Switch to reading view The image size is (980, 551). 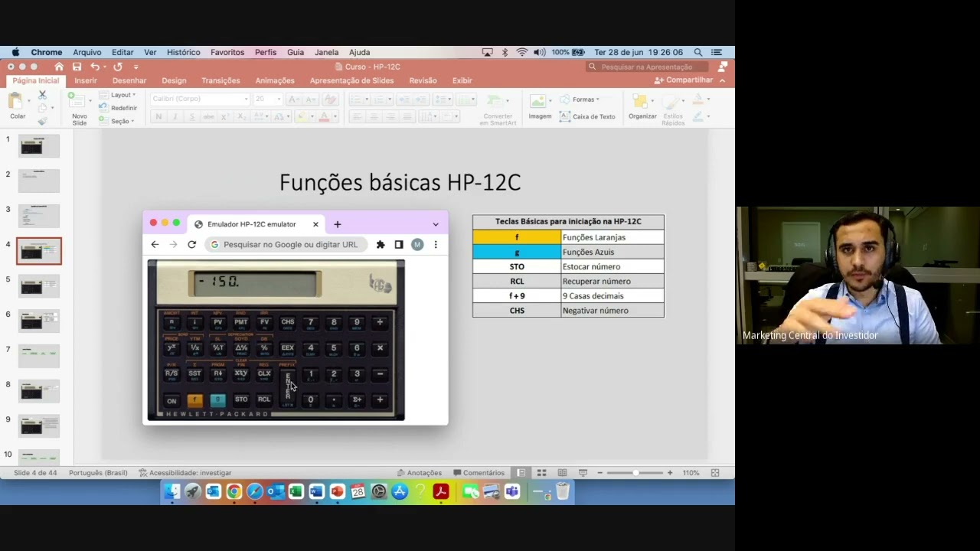(562, 473)
